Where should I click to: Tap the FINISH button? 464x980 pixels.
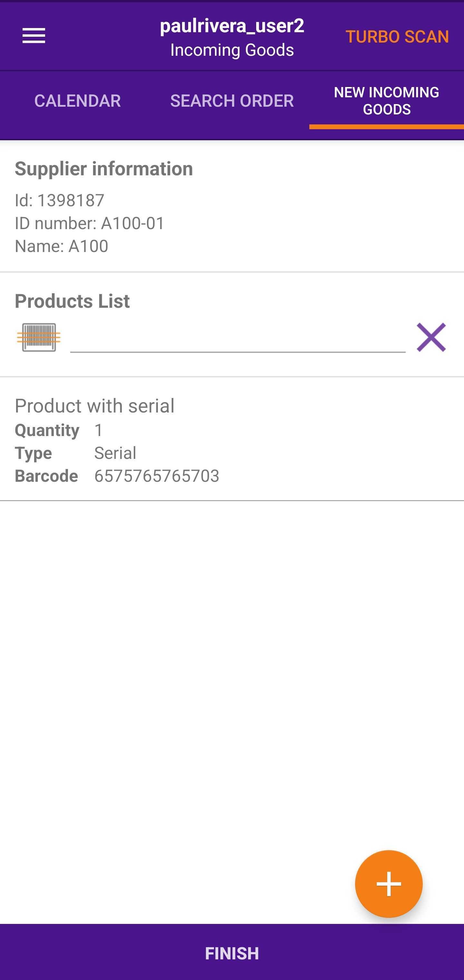[232, 953]
